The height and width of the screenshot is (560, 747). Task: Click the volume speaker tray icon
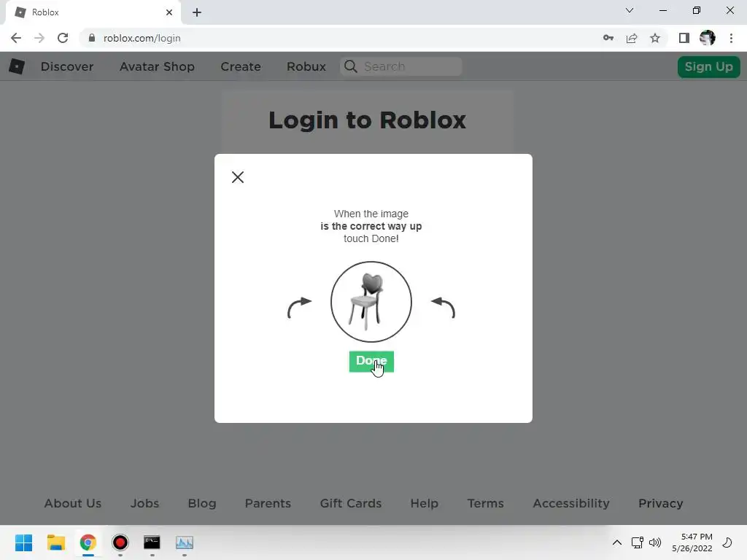655,542
